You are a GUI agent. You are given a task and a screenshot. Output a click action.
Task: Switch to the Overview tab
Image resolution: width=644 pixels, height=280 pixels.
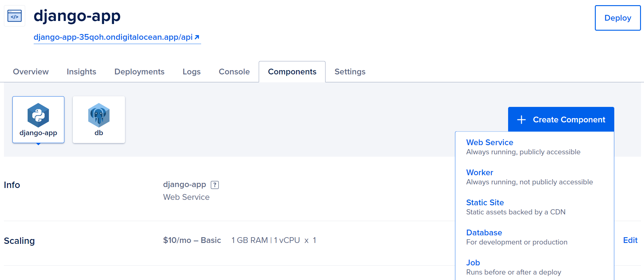(31, 72)
